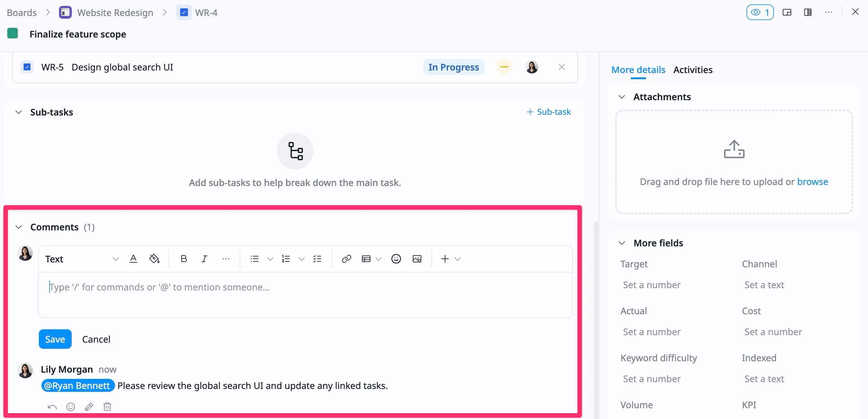This screenshot has width=868, height=419.
Task: Remove the linked WR-5 task
Action: pyautogui.click(x=561, y=67)
